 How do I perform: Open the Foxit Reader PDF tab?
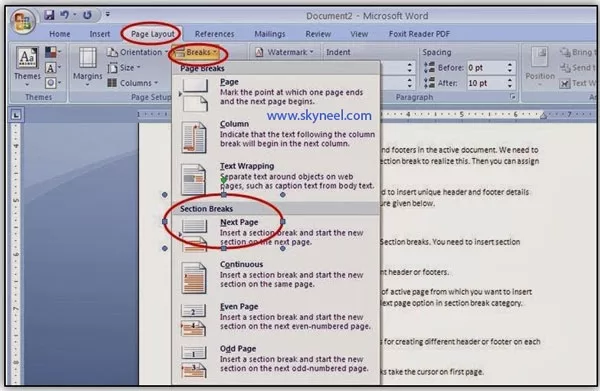tap(419, 34)
